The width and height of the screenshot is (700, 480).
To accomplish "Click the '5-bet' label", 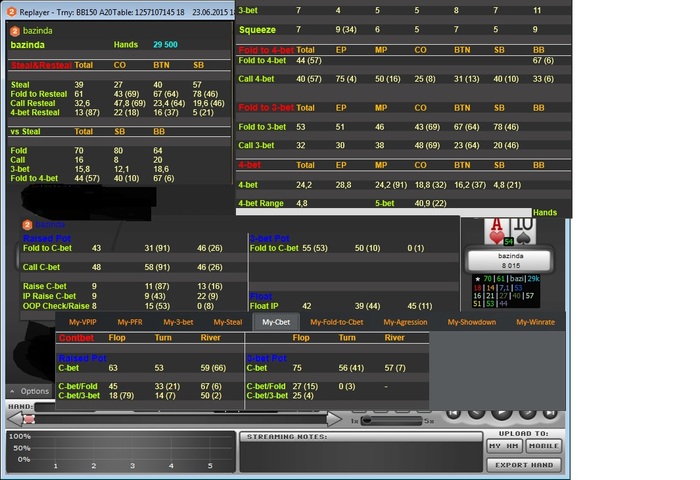I will (x=384, y=203).
